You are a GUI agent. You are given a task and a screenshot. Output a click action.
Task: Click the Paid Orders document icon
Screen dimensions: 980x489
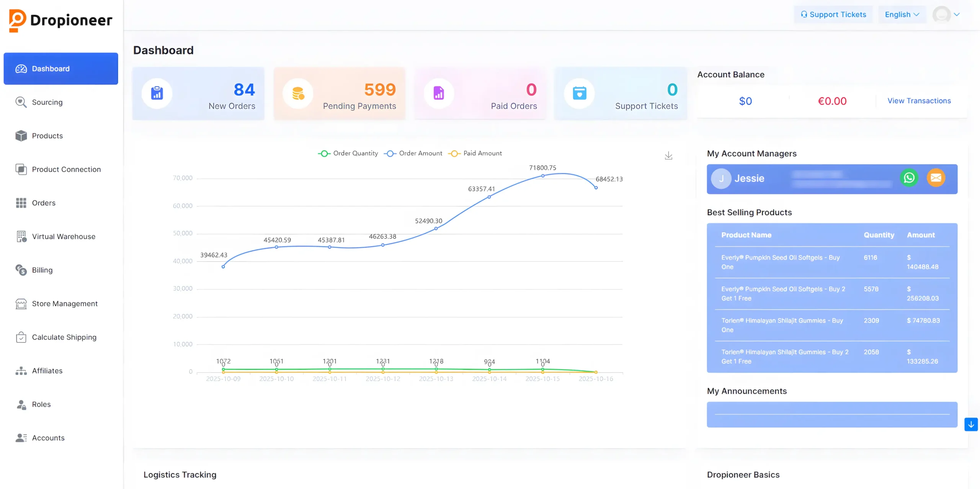(x=439, y=93)
